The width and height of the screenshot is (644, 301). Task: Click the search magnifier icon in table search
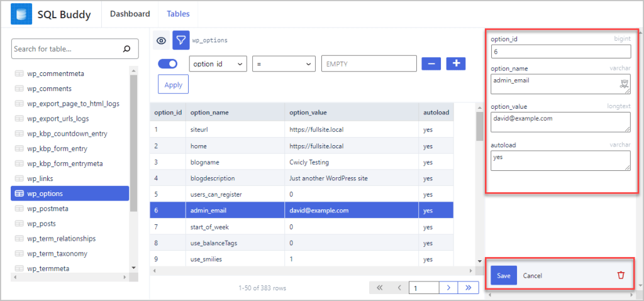(126, 49)
